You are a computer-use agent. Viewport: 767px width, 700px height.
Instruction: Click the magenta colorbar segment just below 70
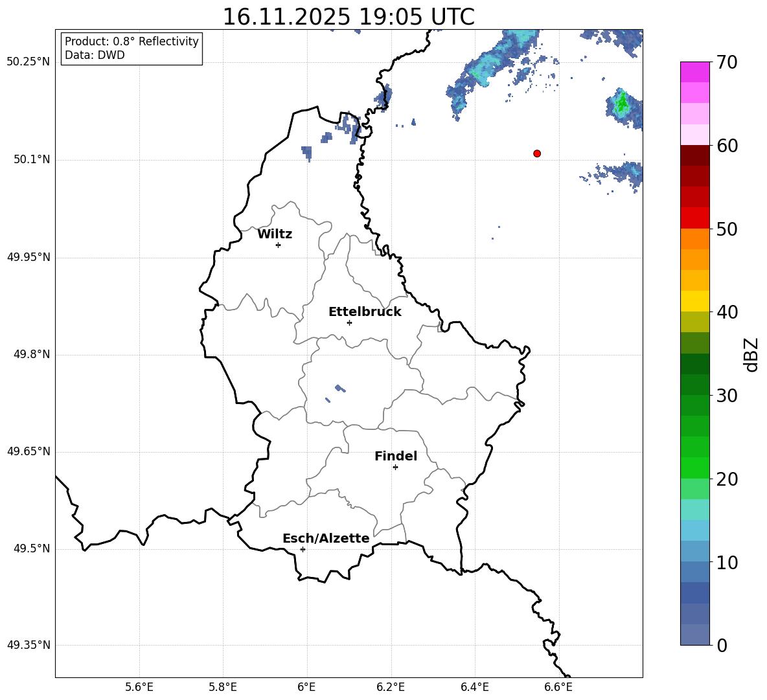click(x=695, y=73)
